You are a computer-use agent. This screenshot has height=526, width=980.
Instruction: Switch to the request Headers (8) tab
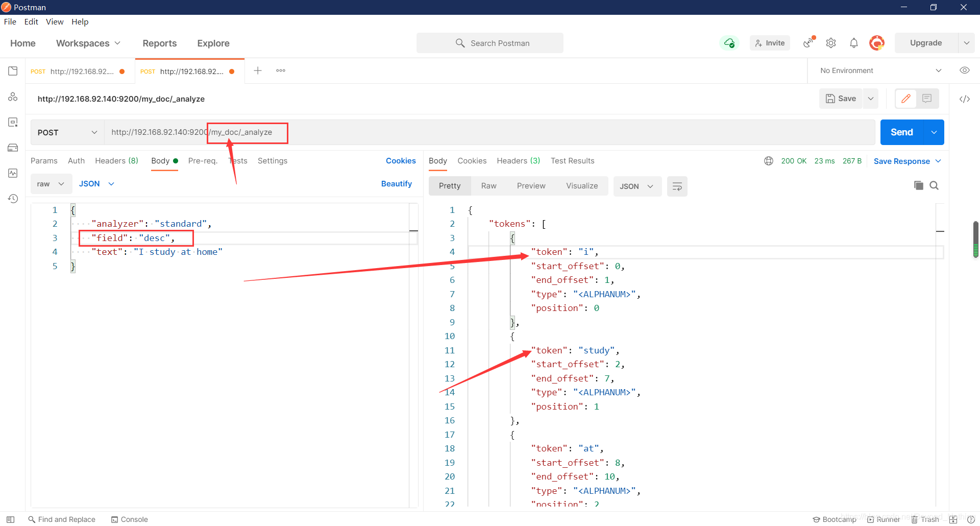click(116, 161)
